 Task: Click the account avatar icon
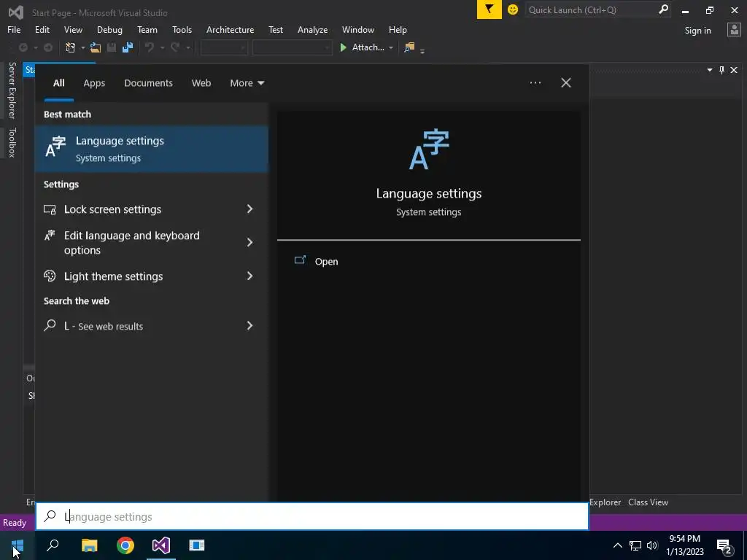click(734, 29)
